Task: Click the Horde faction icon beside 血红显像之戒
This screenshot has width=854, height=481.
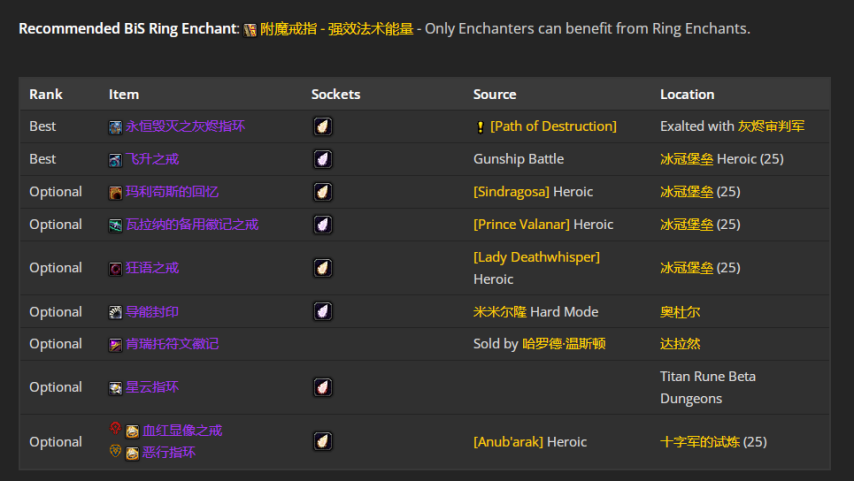Action: (x=115, y=429)
